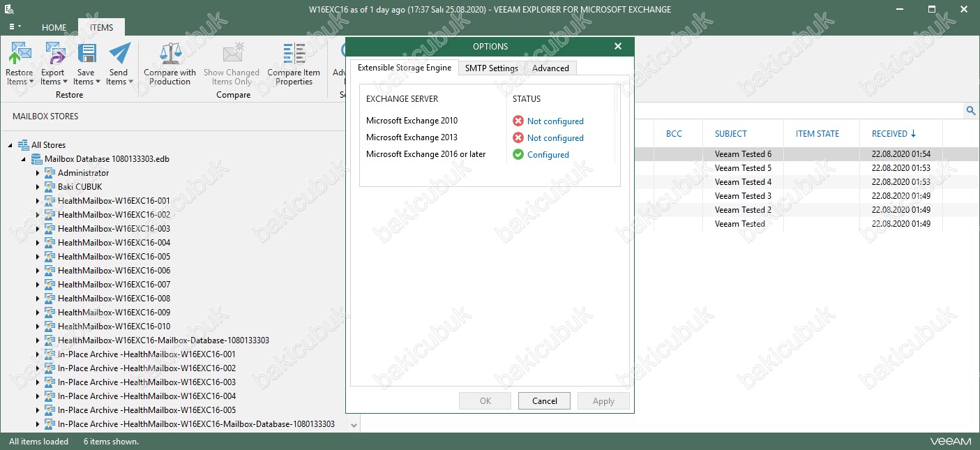The height and width of the screenshot is (450, 980).
Task: Select the Veeam Tested 6 message
Action: [x=743, y=154]
